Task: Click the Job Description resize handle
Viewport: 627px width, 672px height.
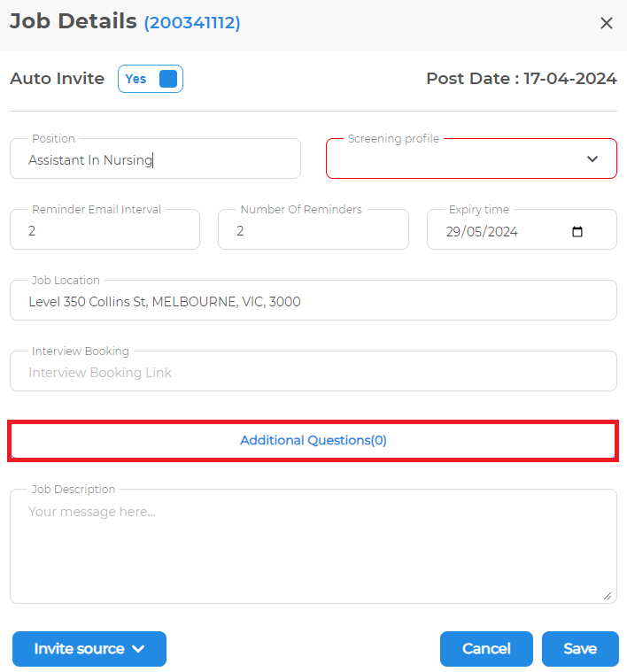Action: coord(608,596)
